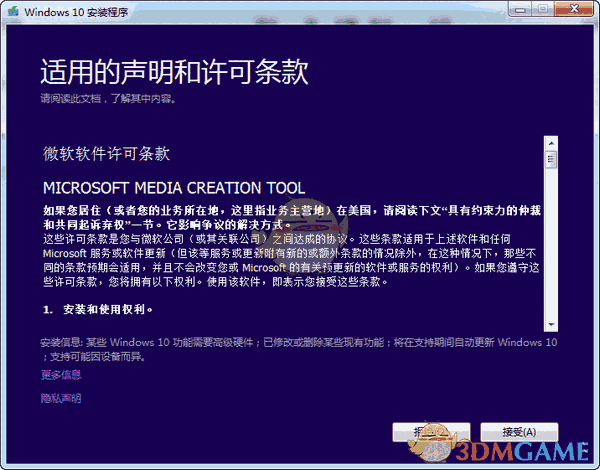The image size is (600, 470).
Task: Open the 隐私声明 privacy link
Action: [61, 398]
